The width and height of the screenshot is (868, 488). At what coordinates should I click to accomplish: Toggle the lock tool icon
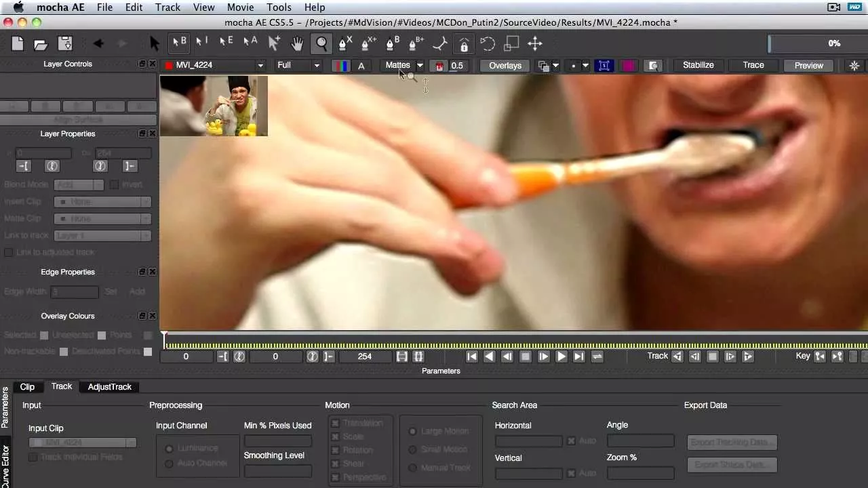[464, 44]
